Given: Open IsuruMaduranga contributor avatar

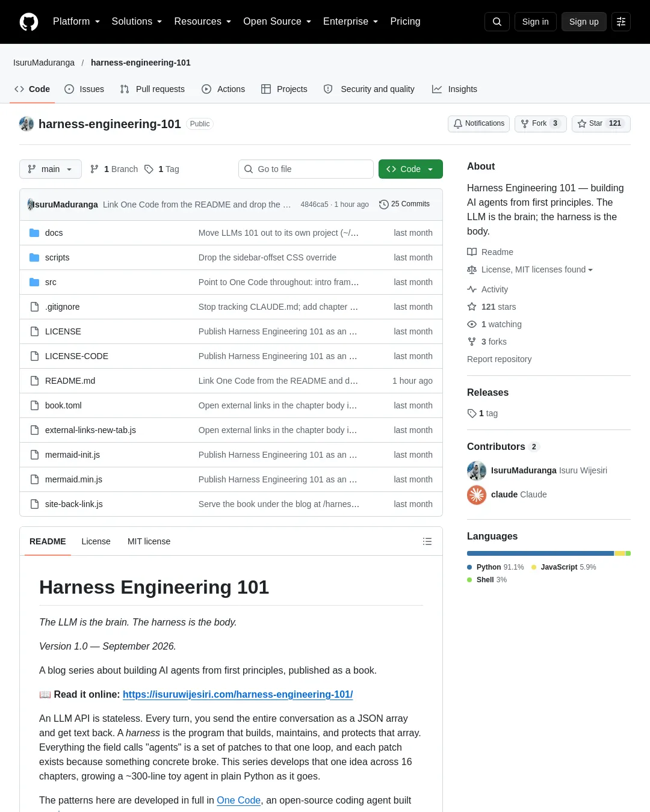Looking at the screenshot, I should coord(477,470).
